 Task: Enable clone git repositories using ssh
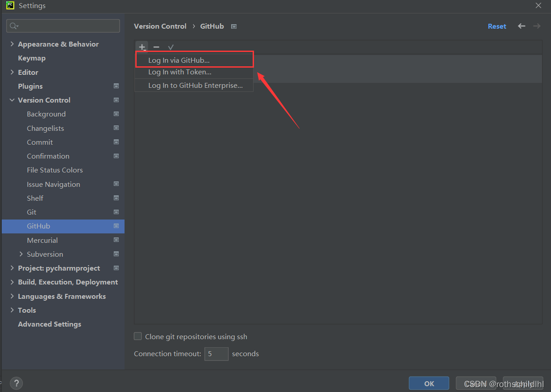coord(138,336)
